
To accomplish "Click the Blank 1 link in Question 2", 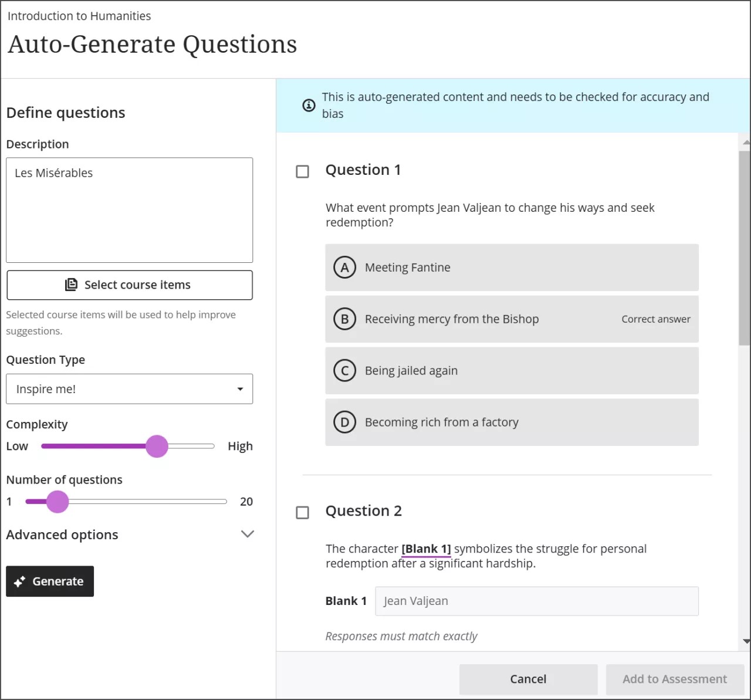I will pyautogui.click(x=426, y=549).
